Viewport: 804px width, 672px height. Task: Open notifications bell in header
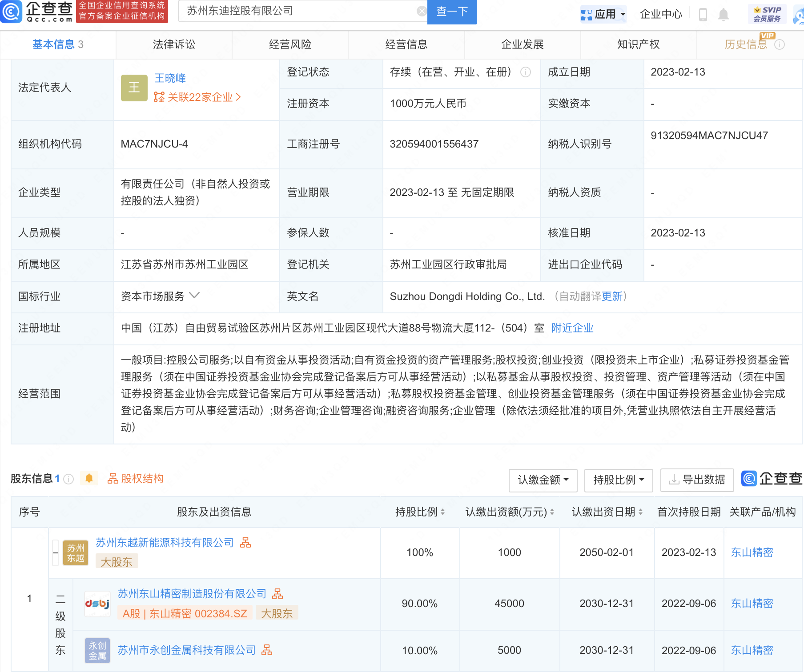coord(724,15)
